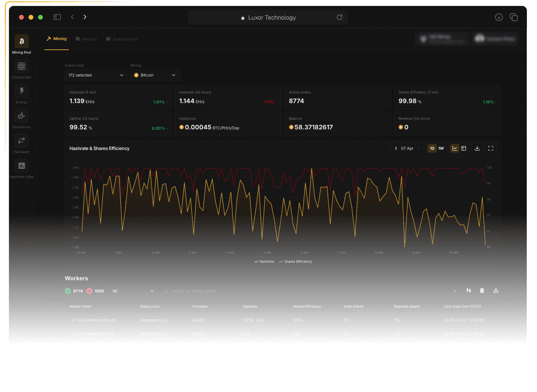This screenshot has width=537, height=392.
Task: Switch chart to table view
Action: coord(464,148)
